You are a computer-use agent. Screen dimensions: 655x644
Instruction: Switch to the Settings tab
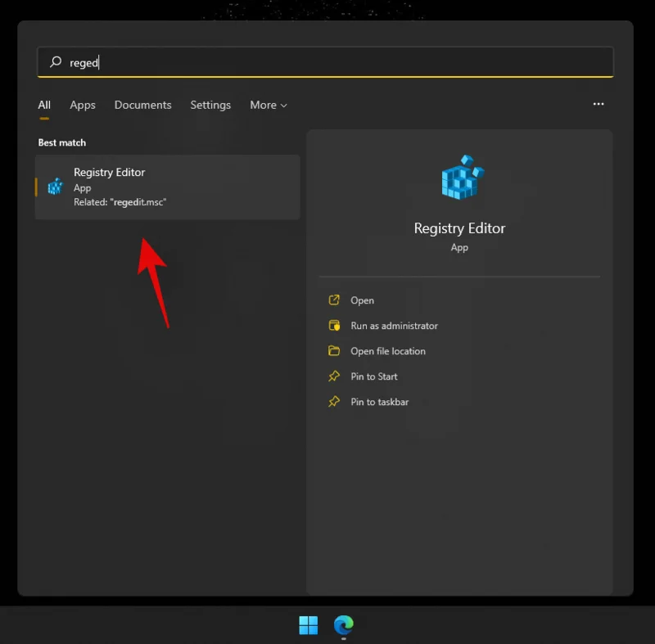coord(210,105)
